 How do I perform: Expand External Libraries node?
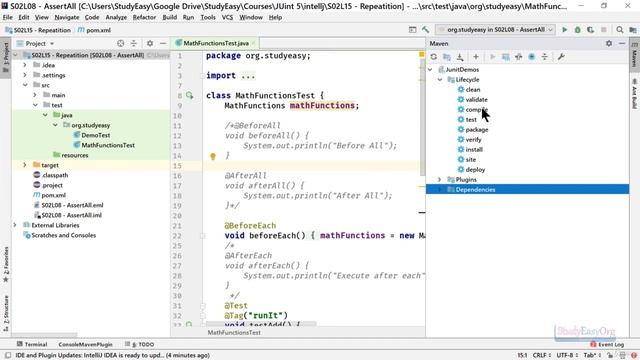(15, 225)
